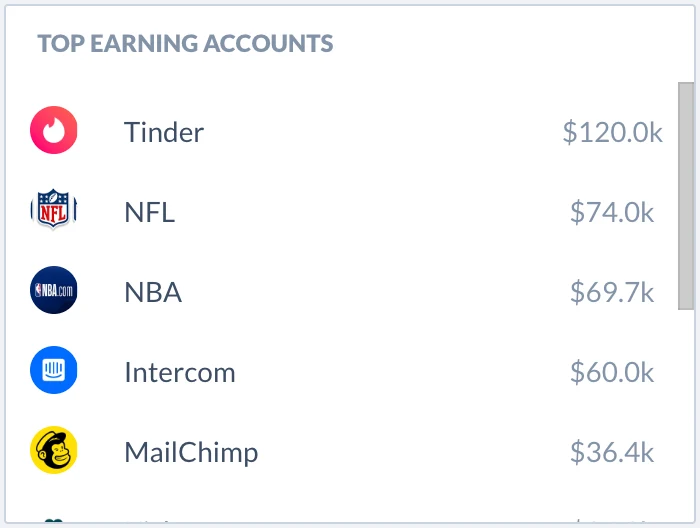The width and height of the screenshot is (700, 528).
Task: Click the Top Earning Accounts heading
Action: 185,44
